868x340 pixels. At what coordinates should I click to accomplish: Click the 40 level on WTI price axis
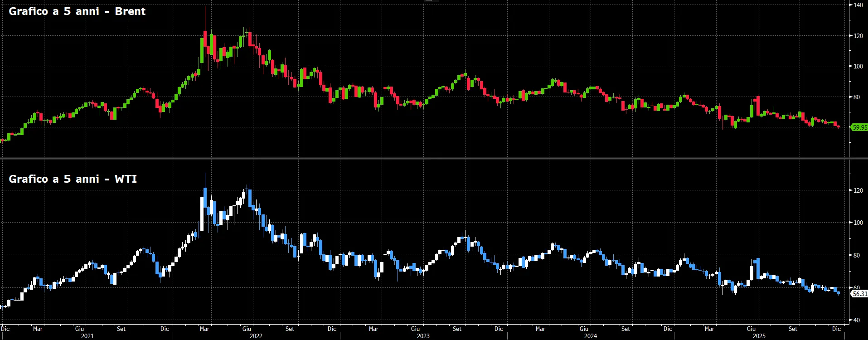click(857, 320)
